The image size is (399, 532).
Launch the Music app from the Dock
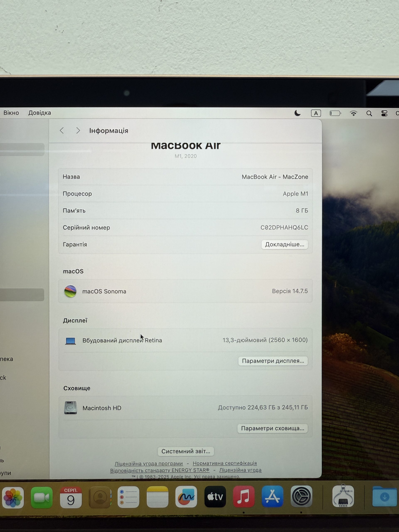[244, 497]
